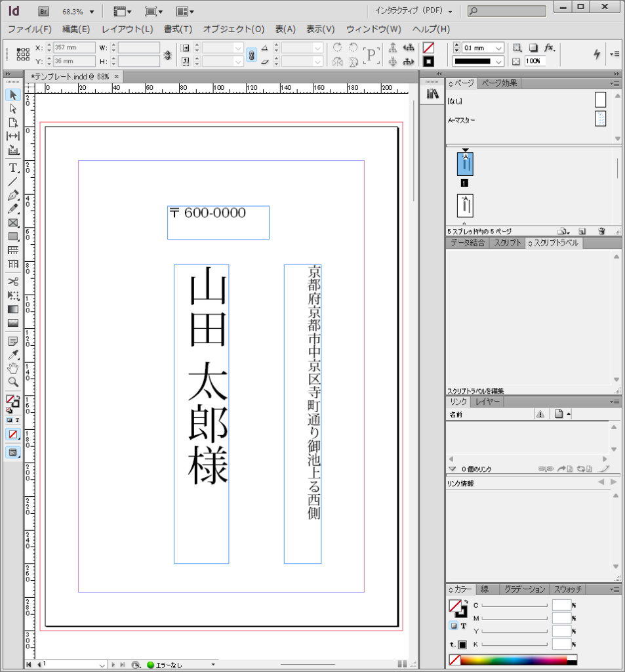625x672 pixels.
Task: Switch to the スウォッチ tab
Action: coord(567,589)
